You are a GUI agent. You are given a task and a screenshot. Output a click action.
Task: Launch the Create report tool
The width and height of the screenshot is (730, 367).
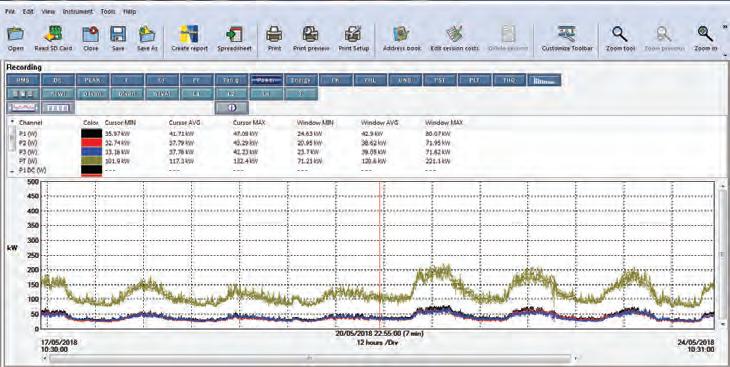[189, 35]
